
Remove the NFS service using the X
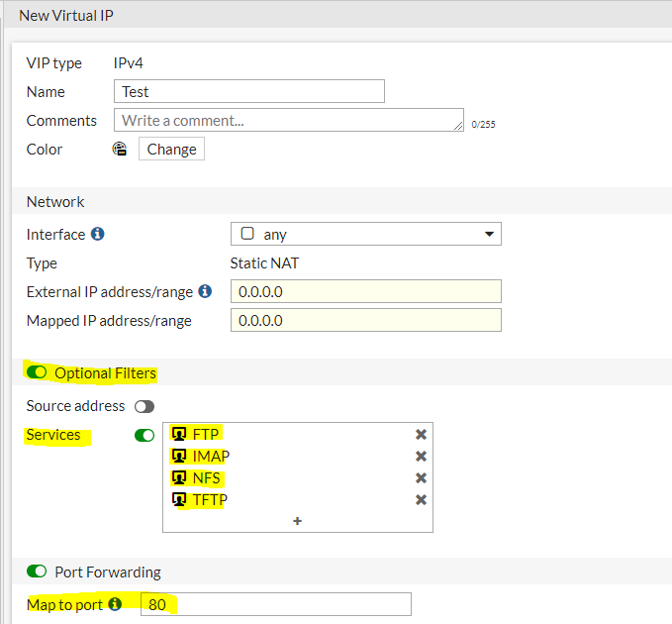421,477
